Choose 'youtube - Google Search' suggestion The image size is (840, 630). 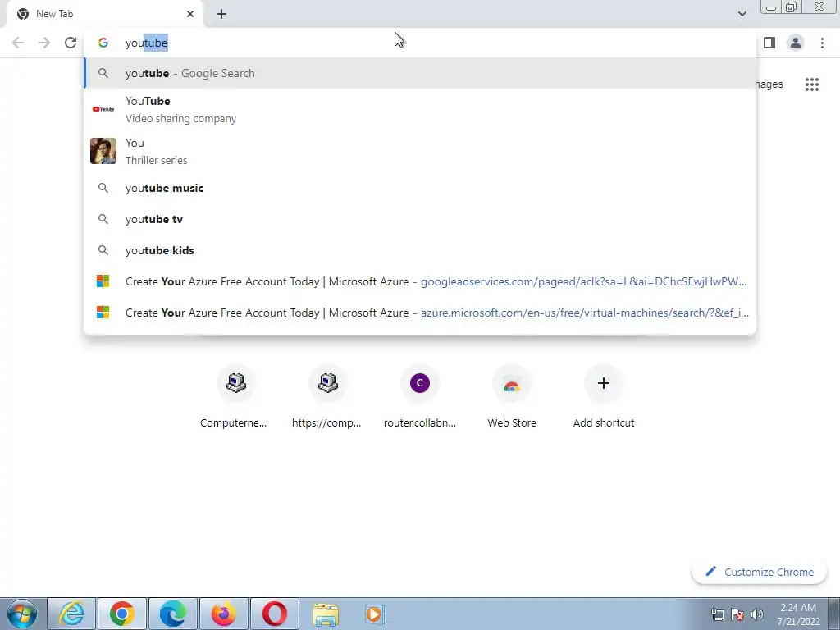421,73
